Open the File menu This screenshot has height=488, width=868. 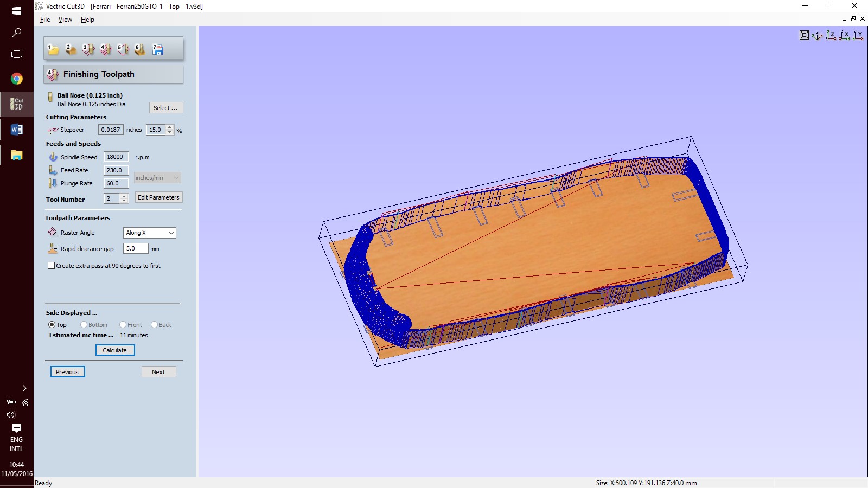[45, 20]
